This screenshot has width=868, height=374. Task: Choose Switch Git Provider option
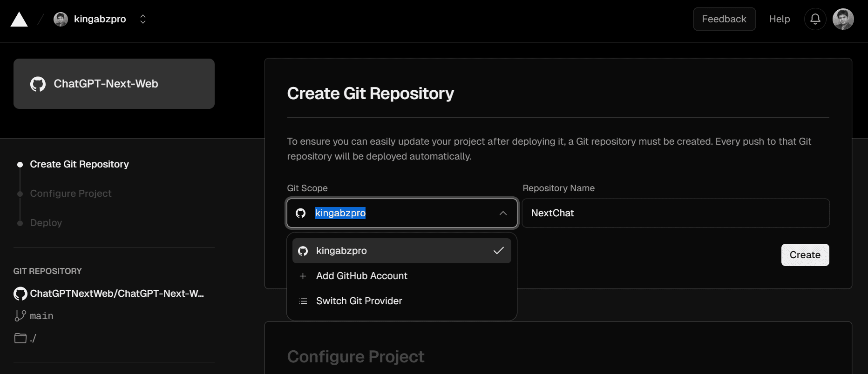[402, 301]
